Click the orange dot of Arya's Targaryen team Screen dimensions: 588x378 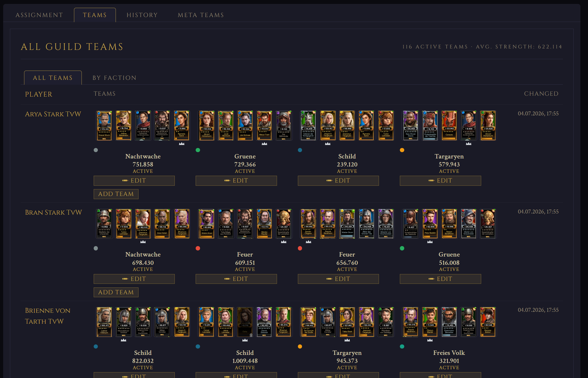(402, 150)
